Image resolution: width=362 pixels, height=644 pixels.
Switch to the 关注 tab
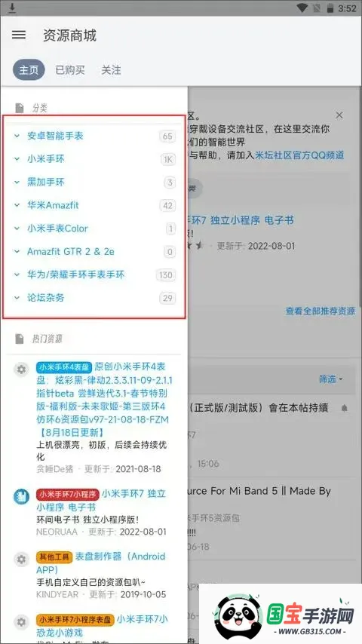click(111, 70)
